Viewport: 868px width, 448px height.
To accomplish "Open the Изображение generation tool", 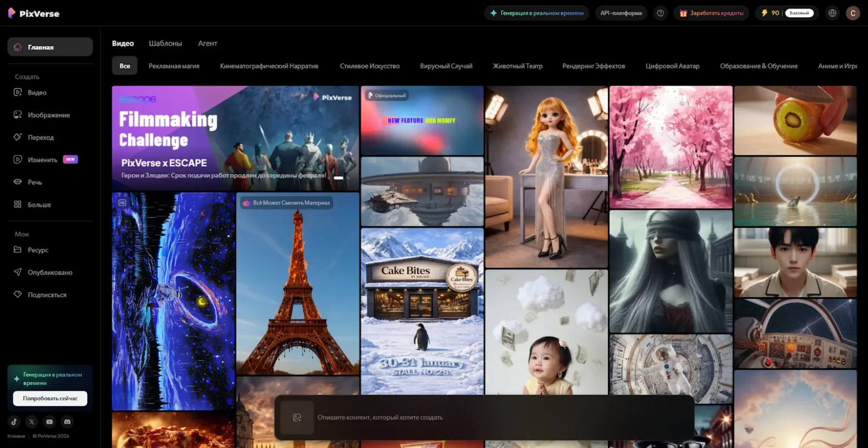I will coord(48,115).
